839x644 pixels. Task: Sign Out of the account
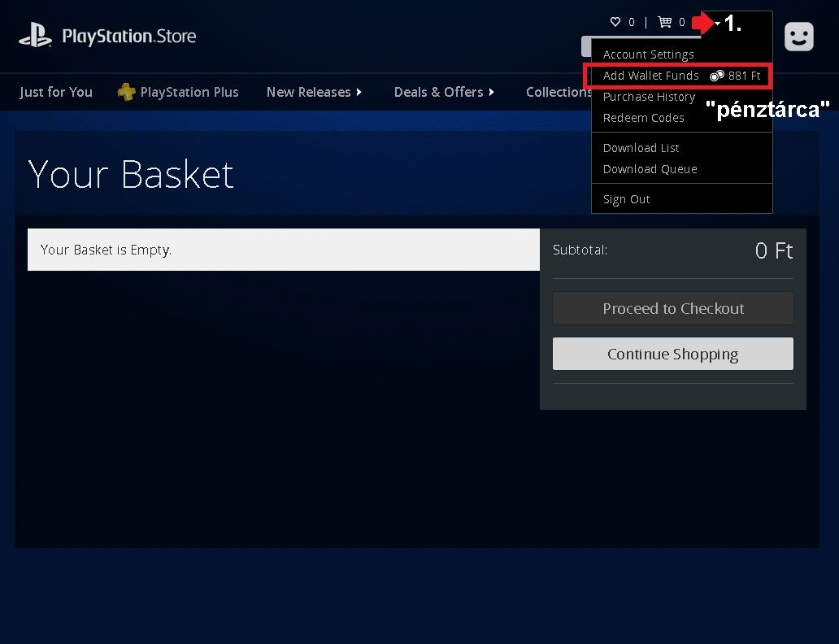tap(626, 199)
